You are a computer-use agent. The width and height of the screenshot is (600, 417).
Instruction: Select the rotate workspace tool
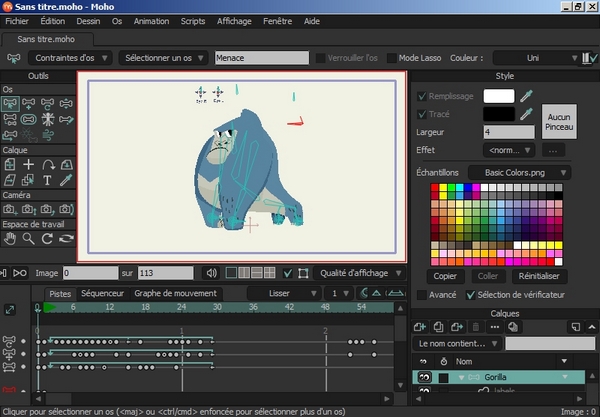click(47, 238)
